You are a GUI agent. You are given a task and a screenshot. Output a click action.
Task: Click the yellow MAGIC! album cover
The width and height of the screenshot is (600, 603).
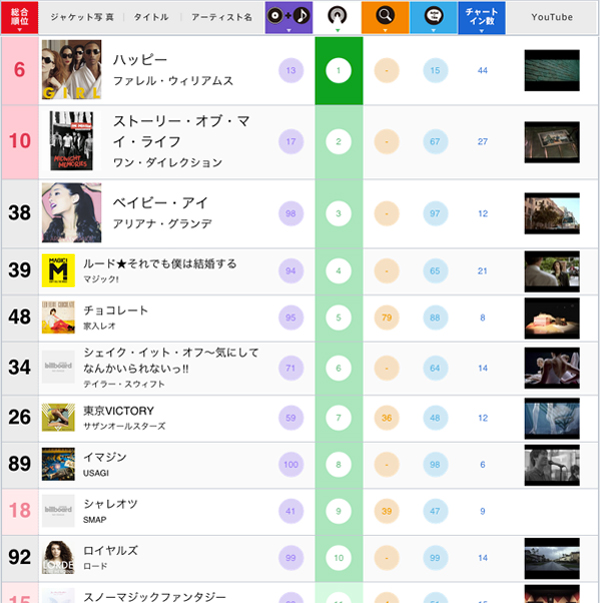pyautogui.click(x=57, y=271)
